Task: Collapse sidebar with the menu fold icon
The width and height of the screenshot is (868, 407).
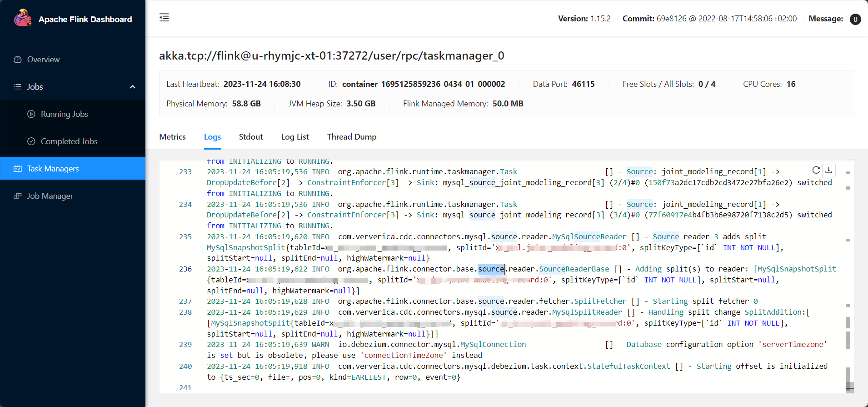Action: [164, 18]
